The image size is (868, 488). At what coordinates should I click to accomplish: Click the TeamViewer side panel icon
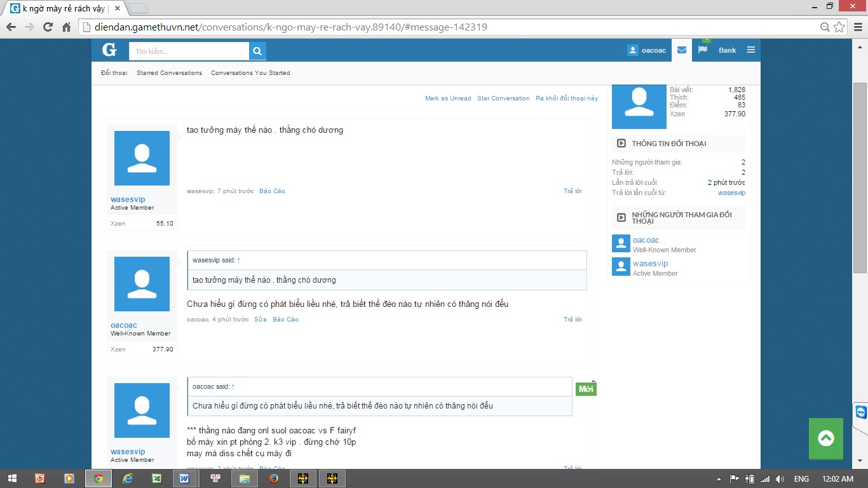tap(861, 412)
